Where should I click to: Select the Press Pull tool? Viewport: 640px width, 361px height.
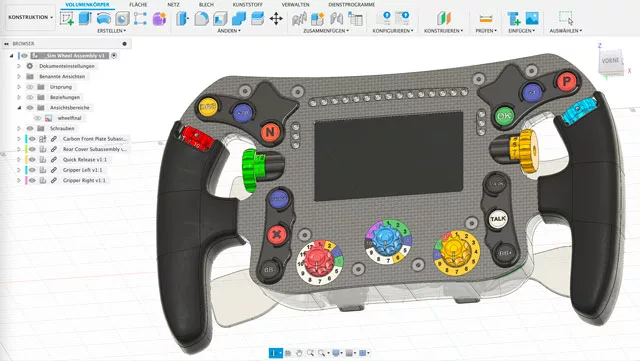(182, 18)
